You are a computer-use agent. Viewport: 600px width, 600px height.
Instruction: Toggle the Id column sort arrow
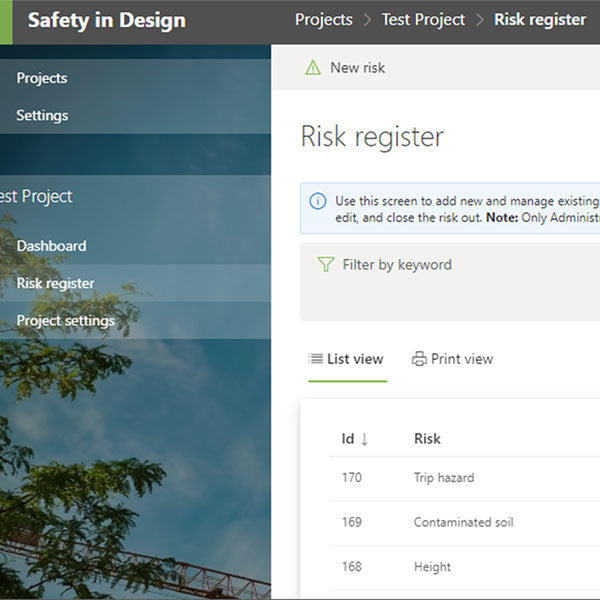[x=364, y=439]
